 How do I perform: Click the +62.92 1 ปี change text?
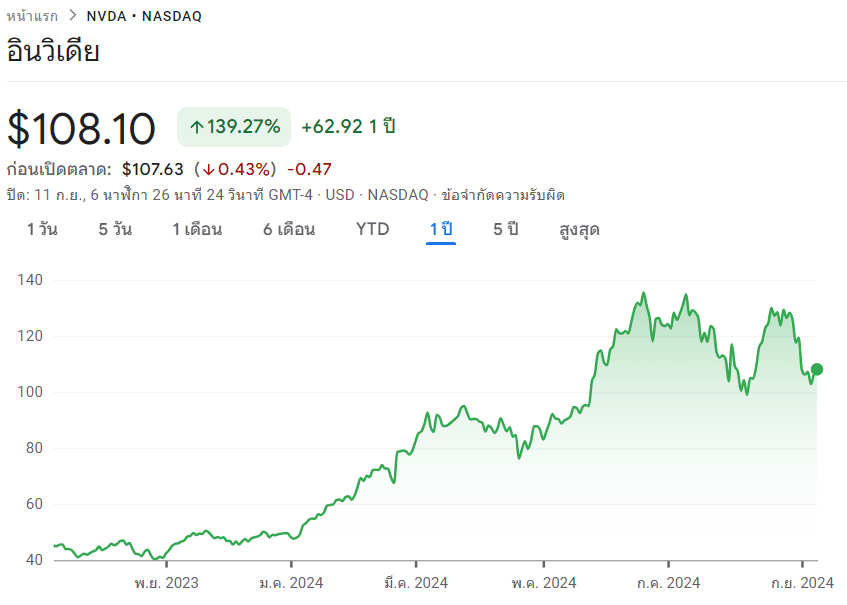click(348, 126)
